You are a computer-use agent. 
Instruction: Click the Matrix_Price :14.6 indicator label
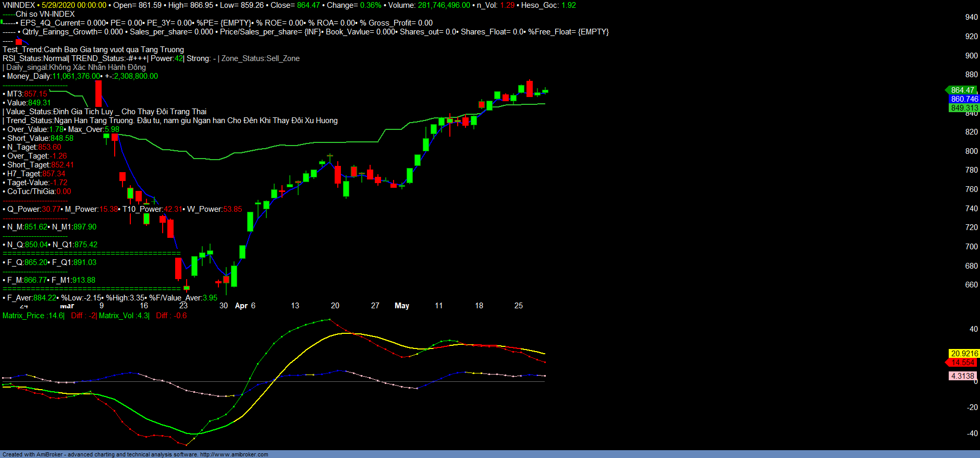(33, 316)
